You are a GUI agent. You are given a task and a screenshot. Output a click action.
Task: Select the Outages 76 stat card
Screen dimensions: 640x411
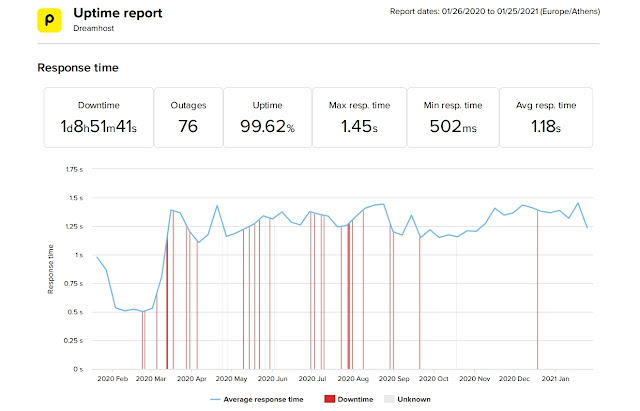tap(188, 117)
